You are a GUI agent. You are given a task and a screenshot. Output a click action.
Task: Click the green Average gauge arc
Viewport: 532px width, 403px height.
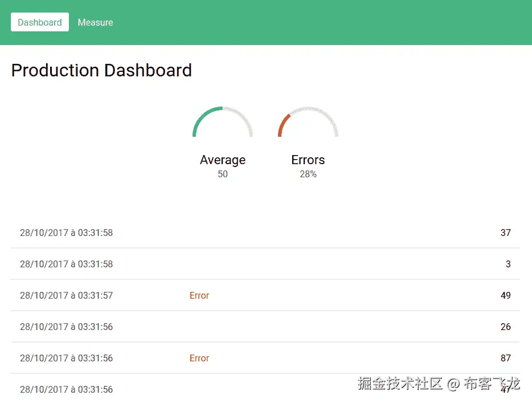[223, 122]
